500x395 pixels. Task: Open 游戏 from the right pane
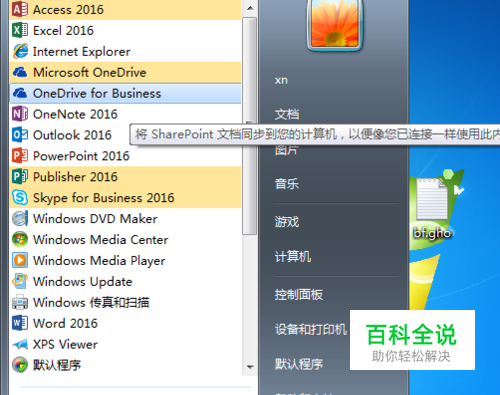[x=287, y=222]
